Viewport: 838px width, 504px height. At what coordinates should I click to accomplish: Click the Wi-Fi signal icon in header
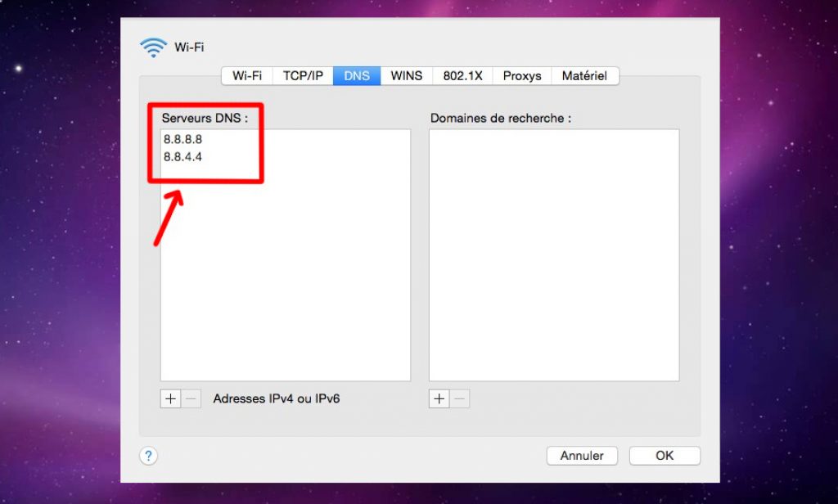coord(153,47)
